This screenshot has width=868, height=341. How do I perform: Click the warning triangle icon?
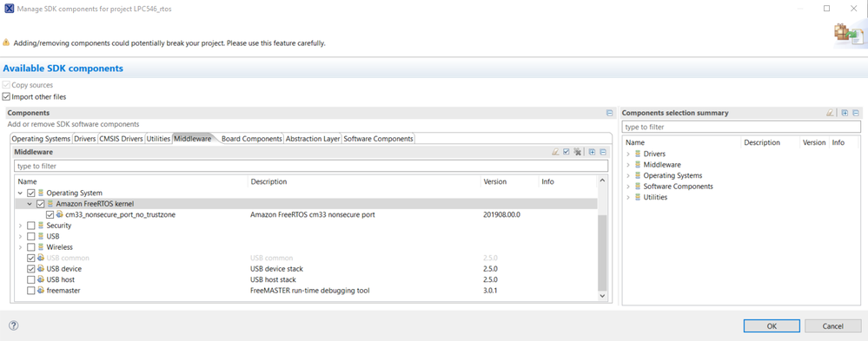[6, 43]
